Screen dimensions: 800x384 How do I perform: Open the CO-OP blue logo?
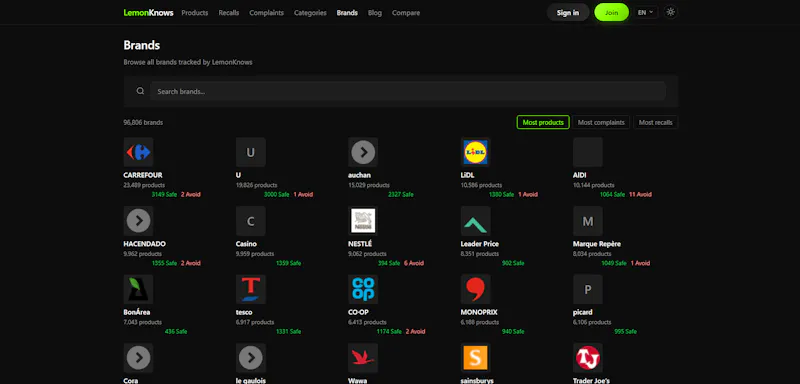(363, 289)
